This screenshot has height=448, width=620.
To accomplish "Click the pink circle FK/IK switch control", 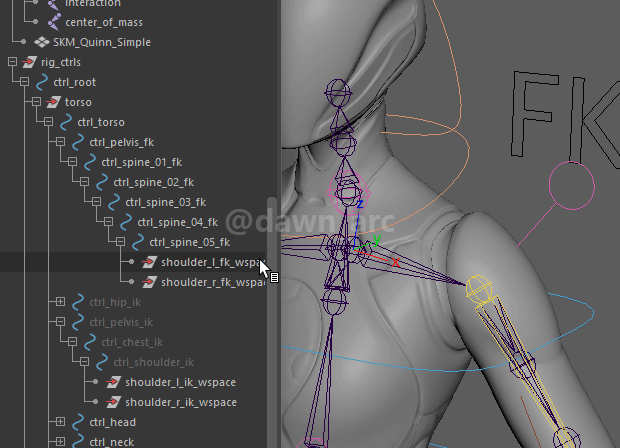I will tap(571, 185).
